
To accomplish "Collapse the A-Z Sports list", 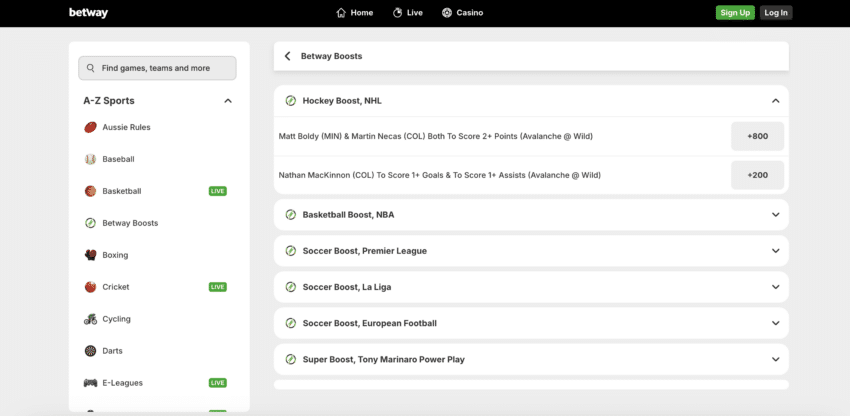I will point(228,101).
